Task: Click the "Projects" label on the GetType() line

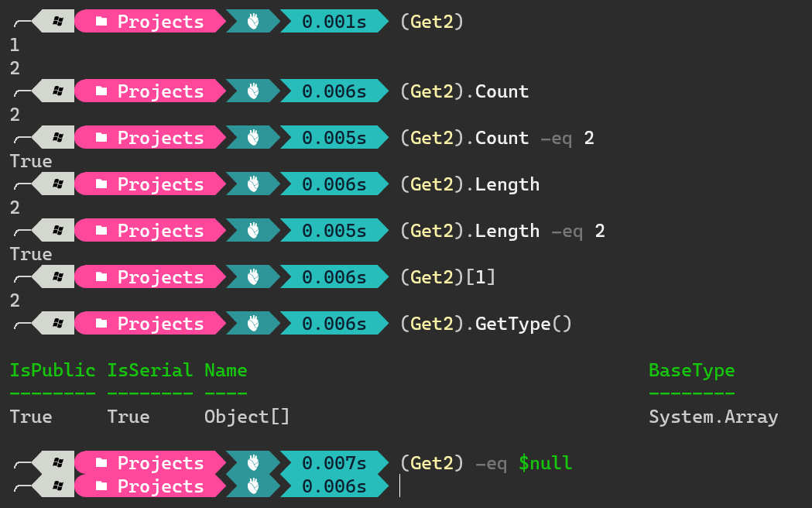Action: pos(160,324)
